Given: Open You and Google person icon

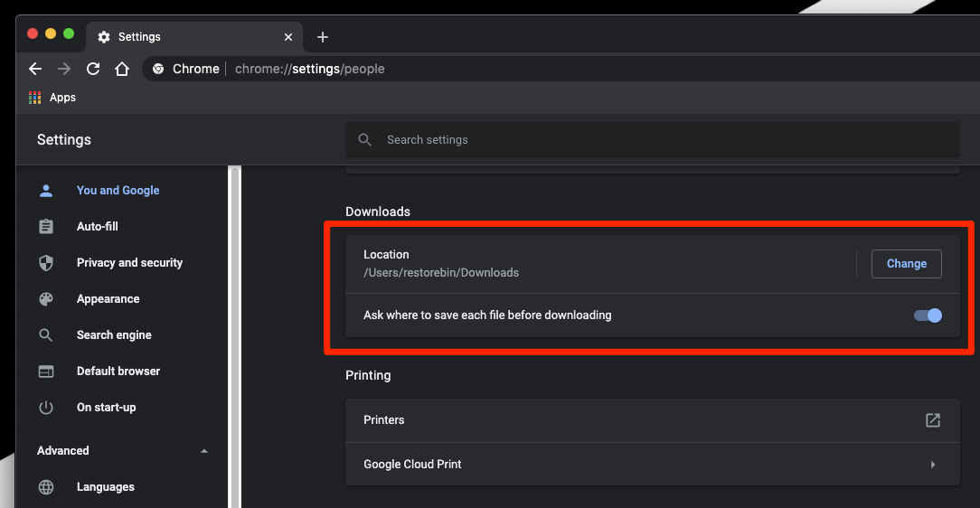Looking at the screenshot, I should [45, 191].
